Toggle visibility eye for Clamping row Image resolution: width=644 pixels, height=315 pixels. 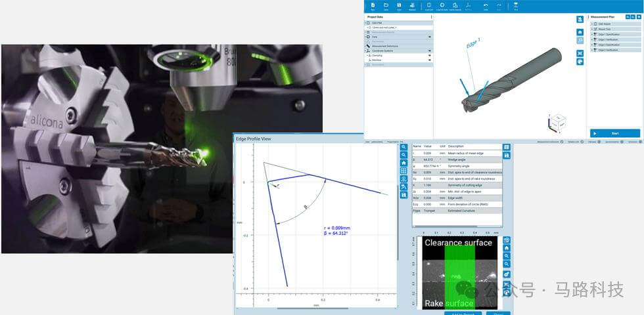430,56
